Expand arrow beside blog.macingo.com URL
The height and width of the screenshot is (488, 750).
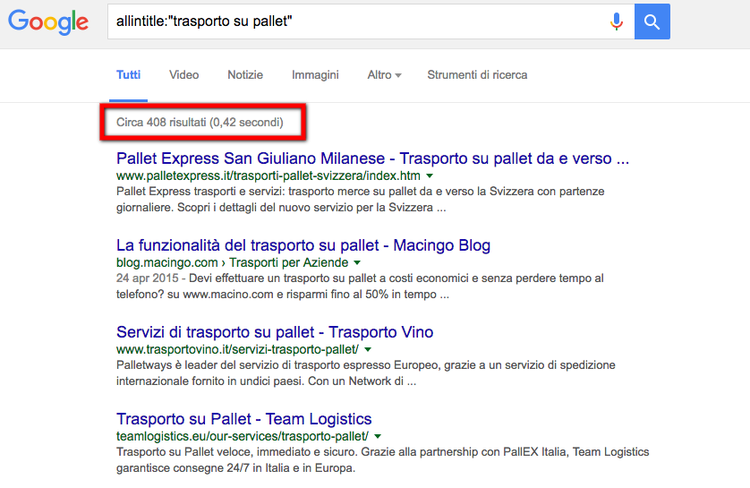pos(357,263)
